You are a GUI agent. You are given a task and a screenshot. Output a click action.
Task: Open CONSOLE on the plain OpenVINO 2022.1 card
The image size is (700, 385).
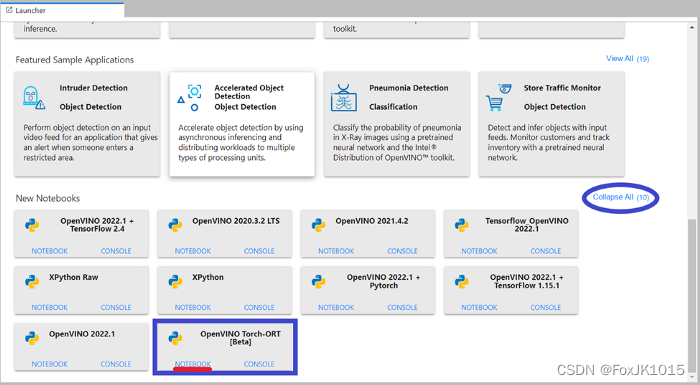[x=116, y=364]
